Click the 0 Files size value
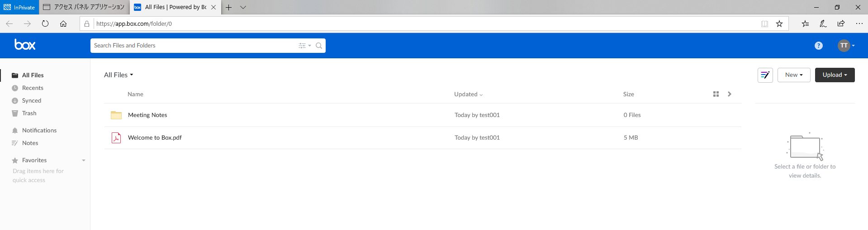This screenshot has height=230, width=868. (632, 115)
